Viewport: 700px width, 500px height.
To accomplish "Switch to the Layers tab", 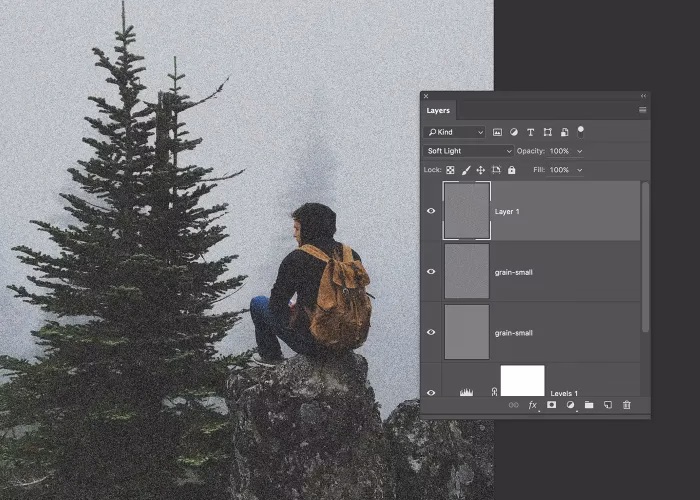I will [438, 111].
